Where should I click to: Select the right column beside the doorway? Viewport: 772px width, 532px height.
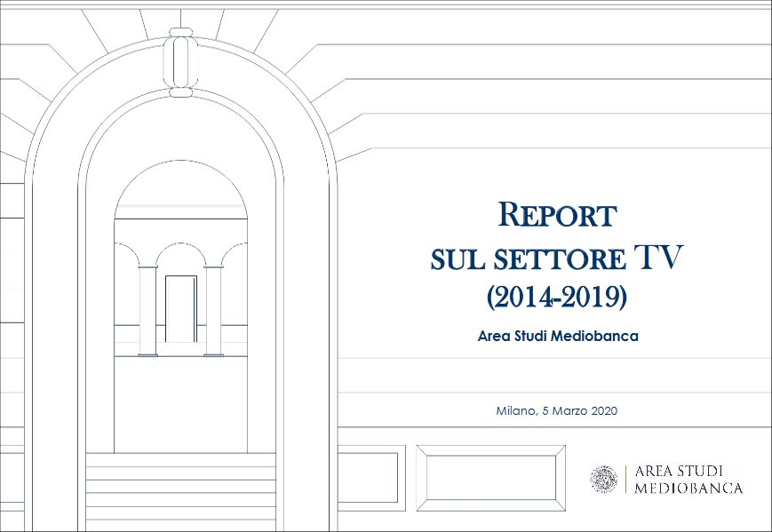pos(213,311)
